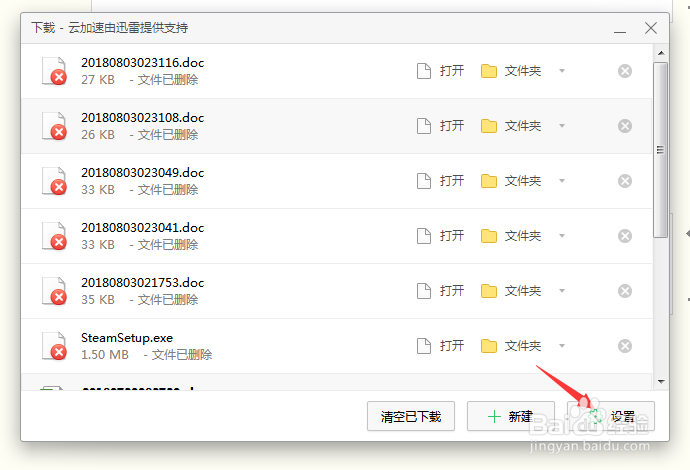Image resolution: width=690 pixels, height=470 pixels.
Task: Select file name SteamSetup.exe
Action: click(127, 338)
